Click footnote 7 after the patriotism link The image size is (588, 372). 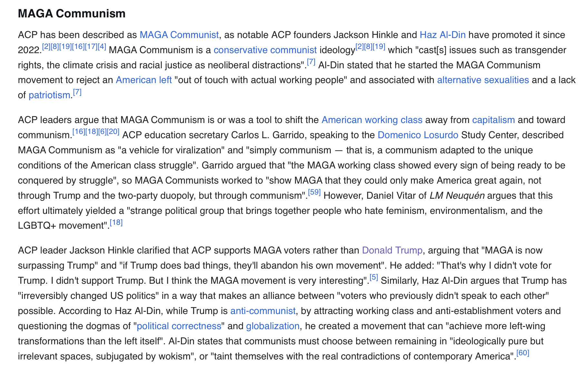click(77, 92)
